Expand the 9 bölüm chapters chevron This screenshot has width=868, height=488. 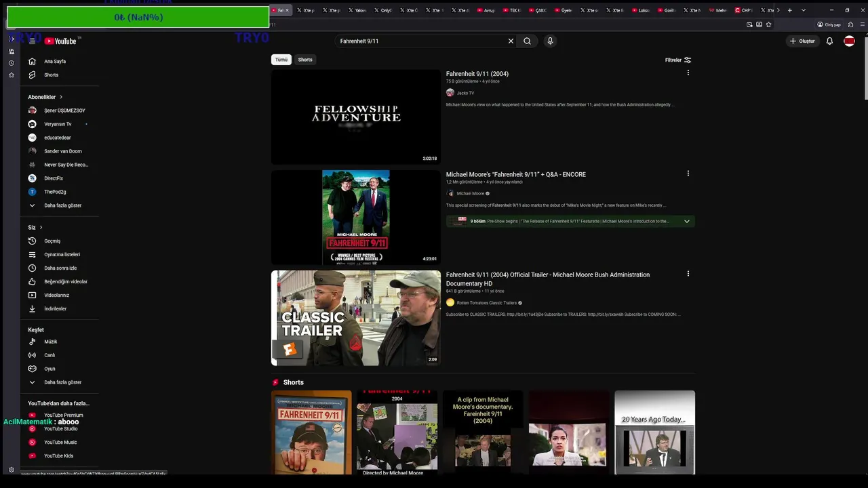686,221
